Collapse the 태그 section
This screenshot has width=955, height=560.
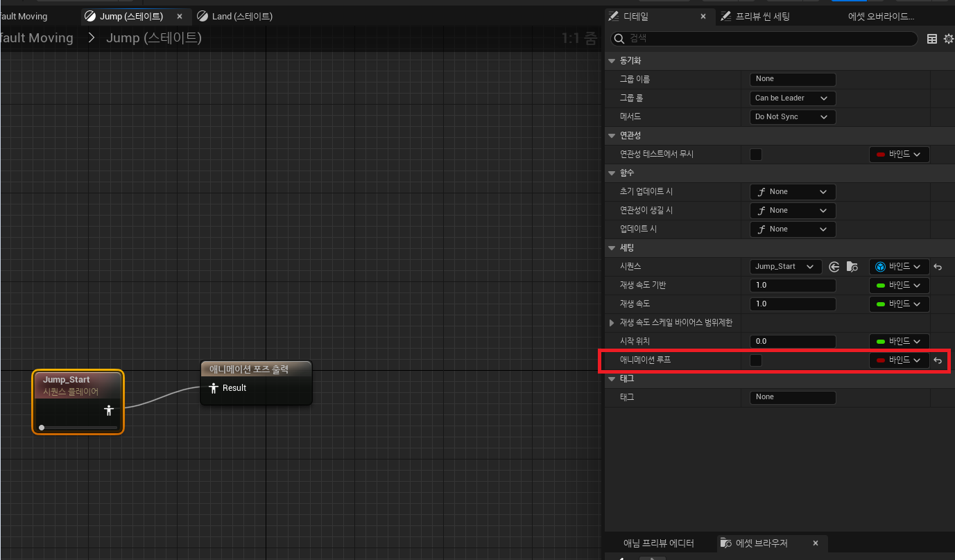click(612, 379)
